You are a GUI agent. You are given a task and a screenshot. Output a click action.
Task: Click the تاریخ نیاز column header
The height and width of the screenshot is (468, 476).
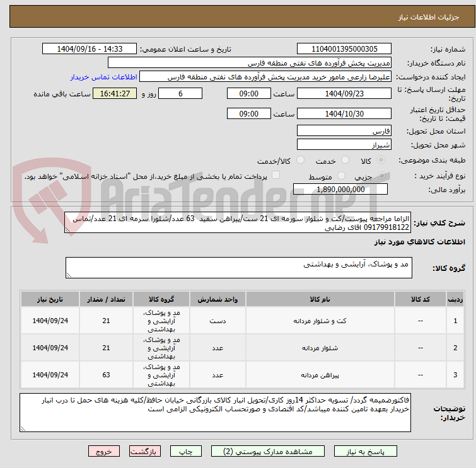click(50, 299)
